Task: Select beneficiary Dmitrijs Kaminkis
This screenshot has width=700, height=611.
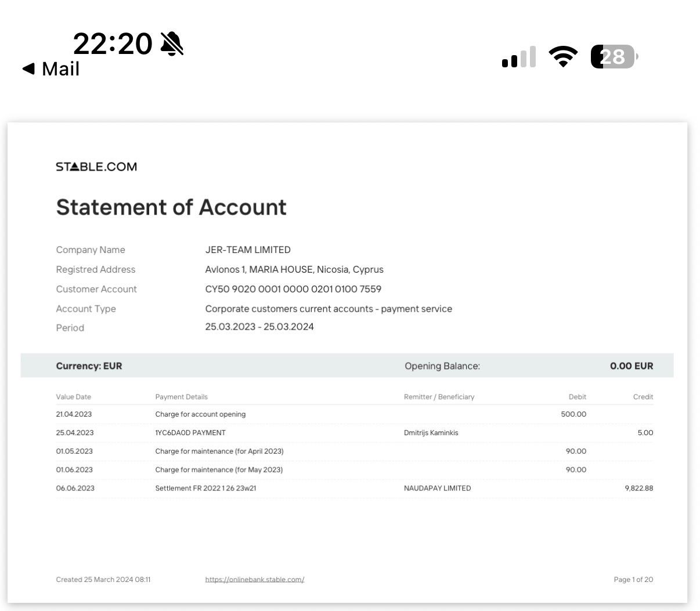Action: pyautogui.click(x=431, y=433)
